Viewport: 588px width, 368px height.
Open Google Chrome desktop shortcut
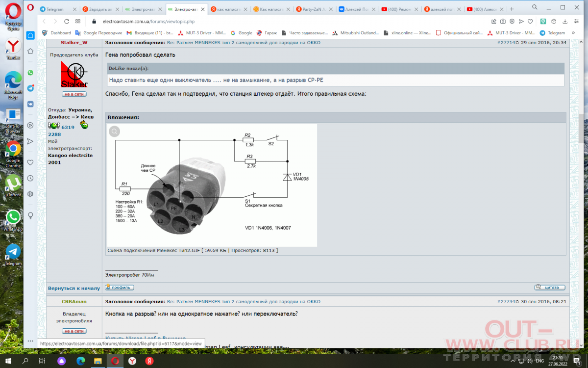pos(13,154)
